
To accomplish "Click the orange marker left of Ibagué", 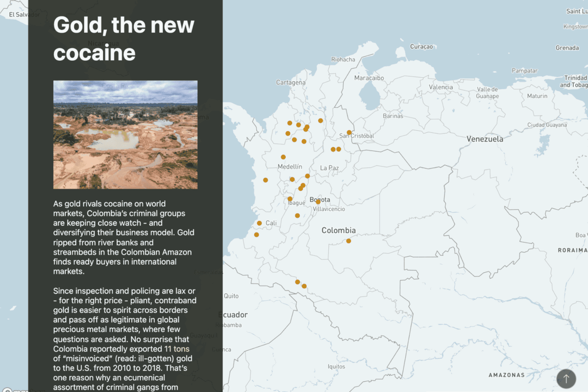I will pos(290,199).
